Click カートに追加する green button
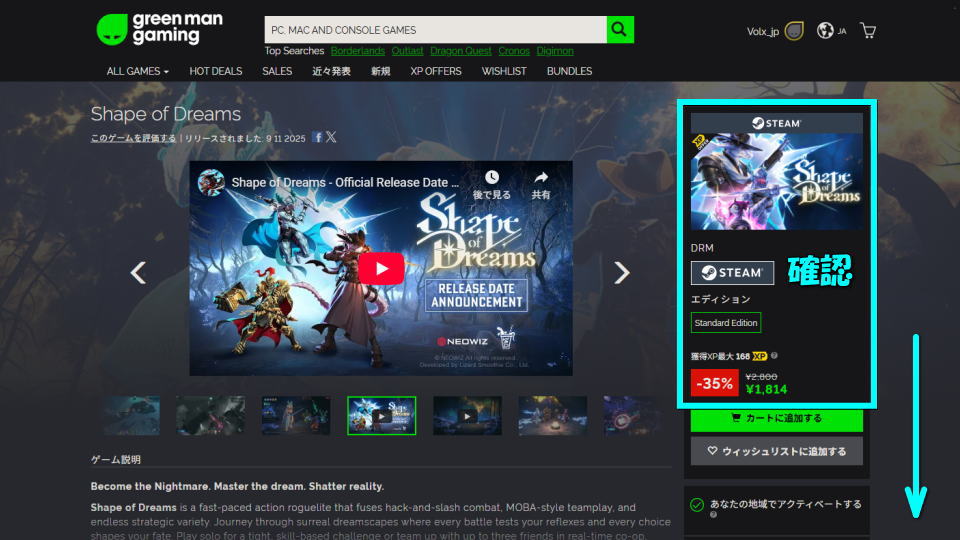Screen dimensions: 960x540 776,419
